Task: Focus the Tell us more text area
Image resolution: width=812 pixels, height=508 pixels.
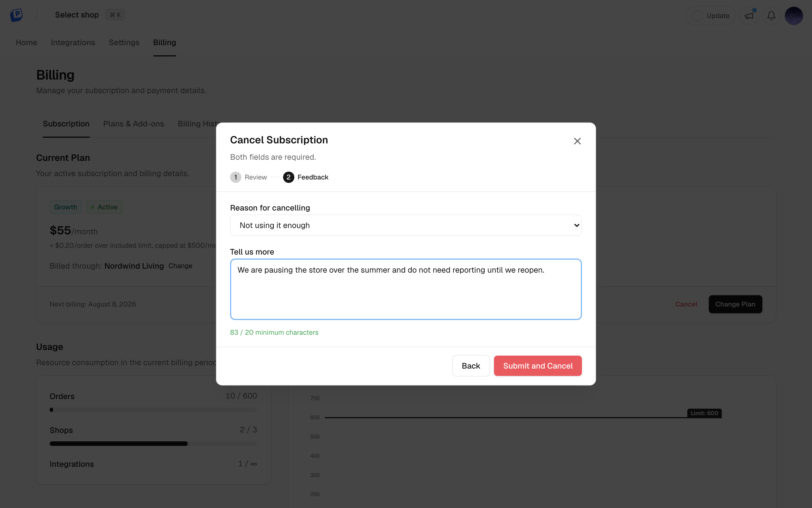Action: [x=406, y=289]
